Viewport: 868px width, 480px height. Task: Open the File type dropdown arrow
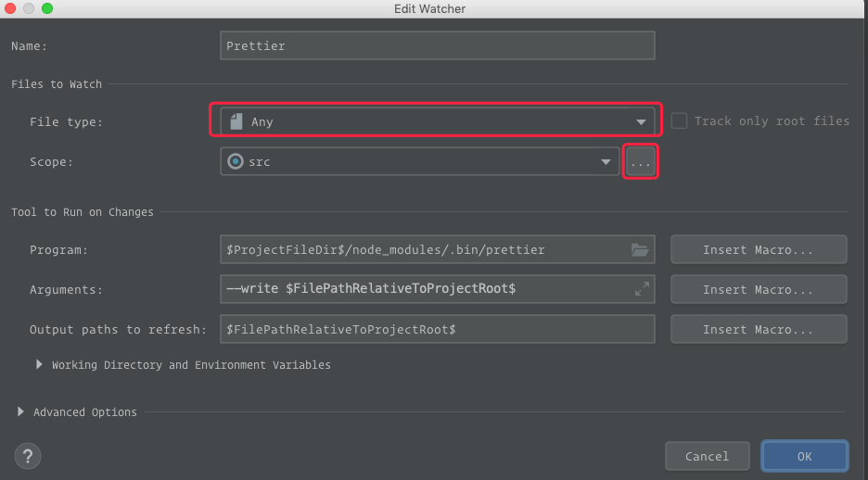pyautogui.click(x=641, y=121)
